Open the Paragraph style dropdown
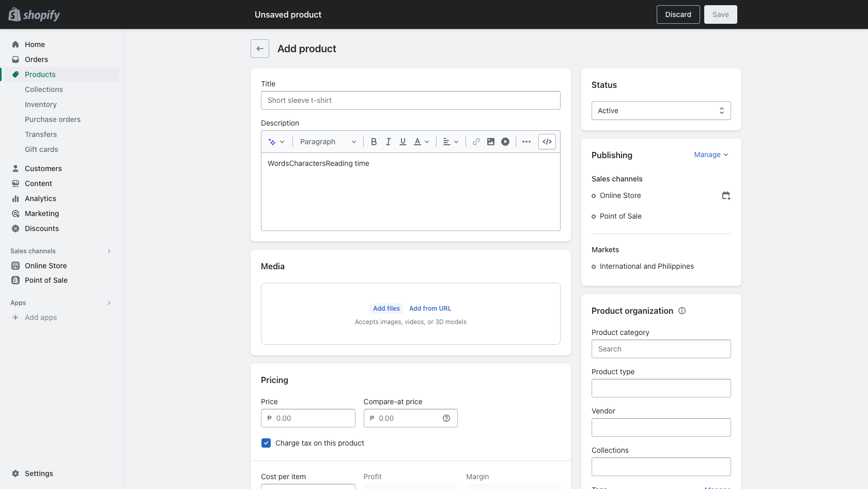This screenshot has width=868, height=489. coord(328,142)
